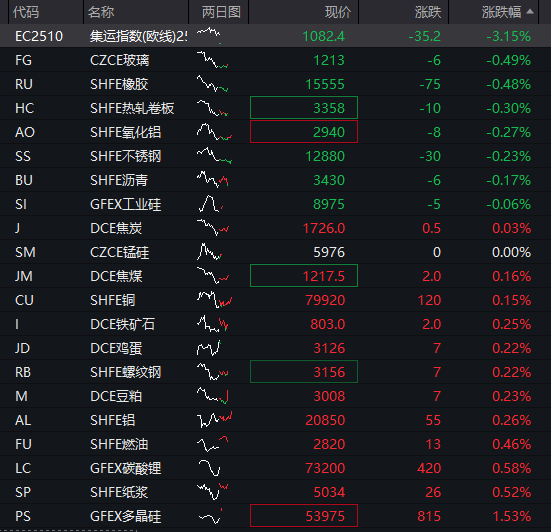Select FG code cell
551x532 pixels.
24,60
